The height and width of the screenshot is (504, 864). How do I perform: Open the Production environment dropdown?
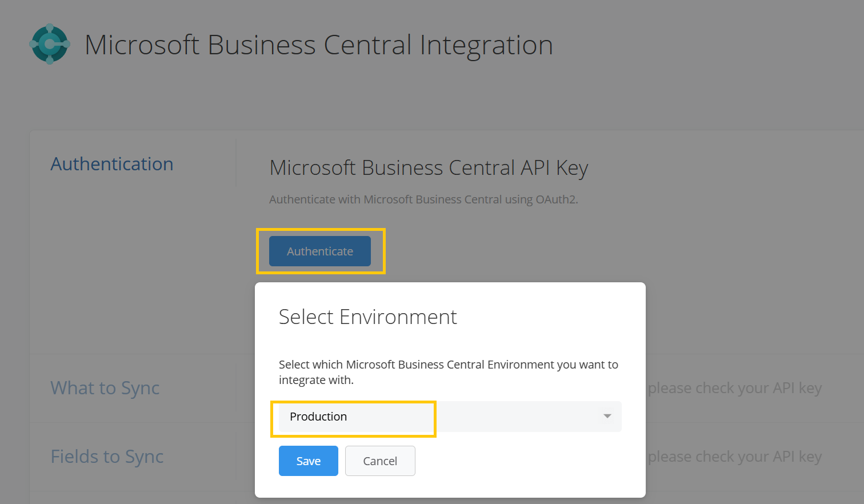(450, 417)
